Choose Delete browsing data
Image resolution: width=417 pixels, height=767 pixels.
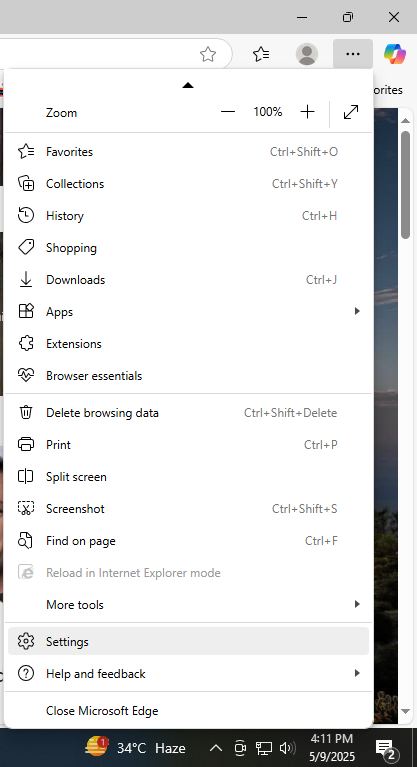click(x=188, y=412)
